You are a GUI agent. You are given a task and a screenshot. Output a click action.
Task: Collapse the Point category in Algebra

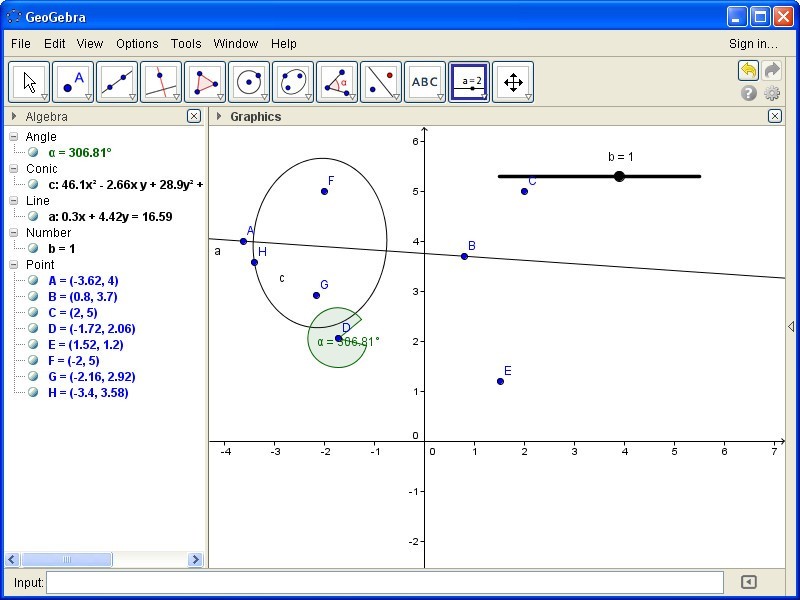(14, 265)
